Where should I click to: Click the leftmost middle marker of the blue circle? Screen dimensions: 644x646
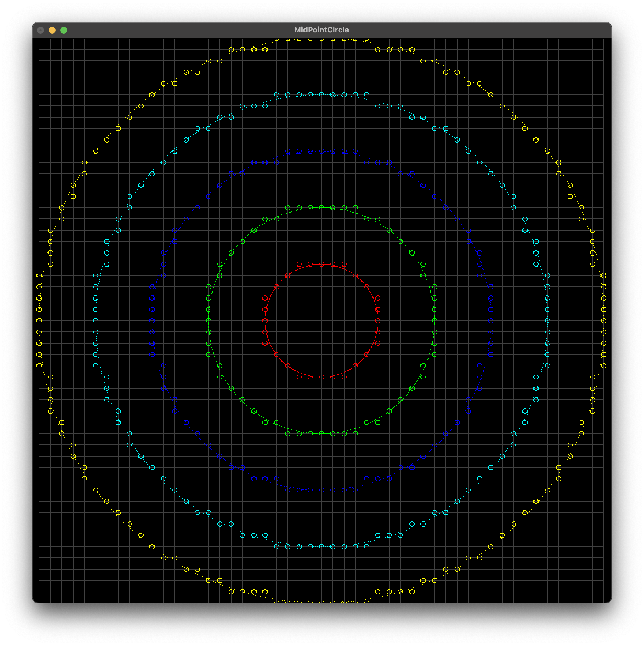[x=152, y=321]
